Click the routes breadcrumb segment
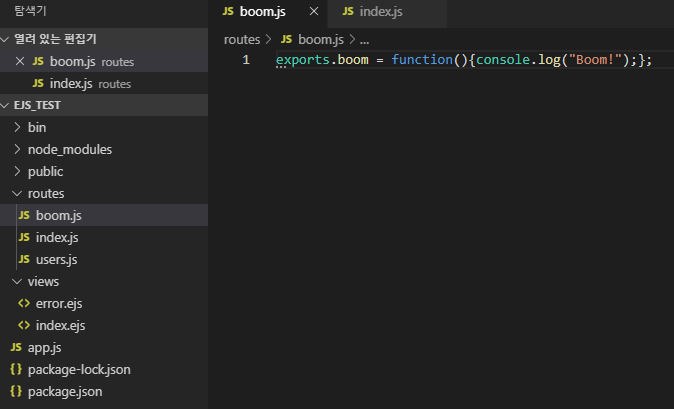The image size is (674, 409). 241,39
